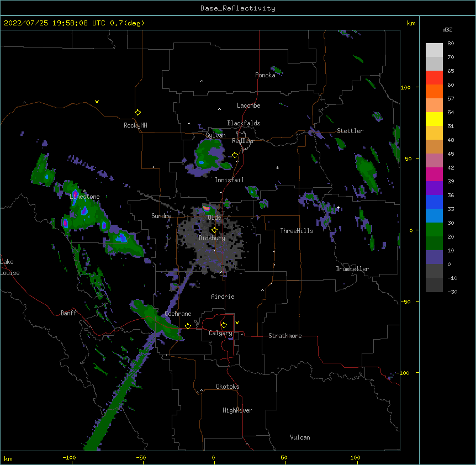This screenshot has height=465, width=476.
Task: Click the RedDeer city label
Action: click(243, 141)
